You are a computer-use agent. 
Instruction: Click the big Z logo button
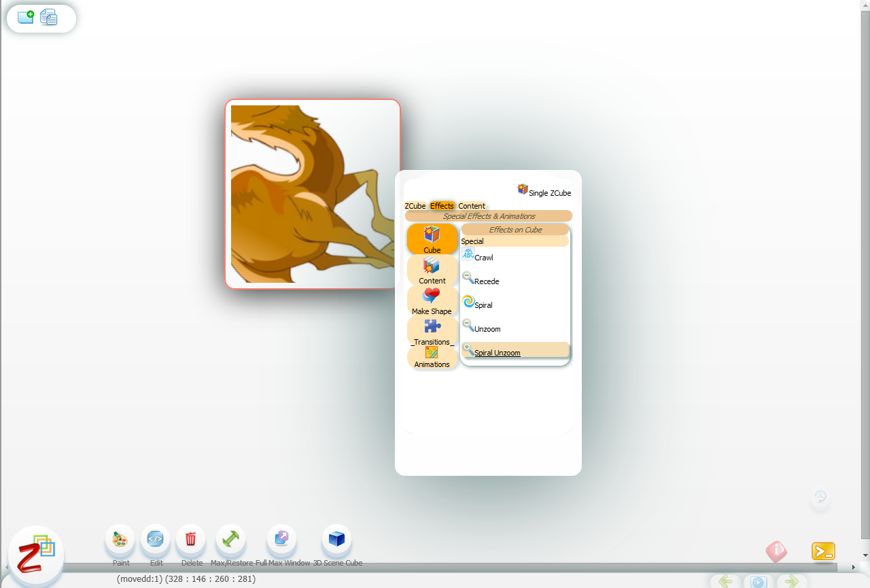pyautogui.click(x=36, y=557)
